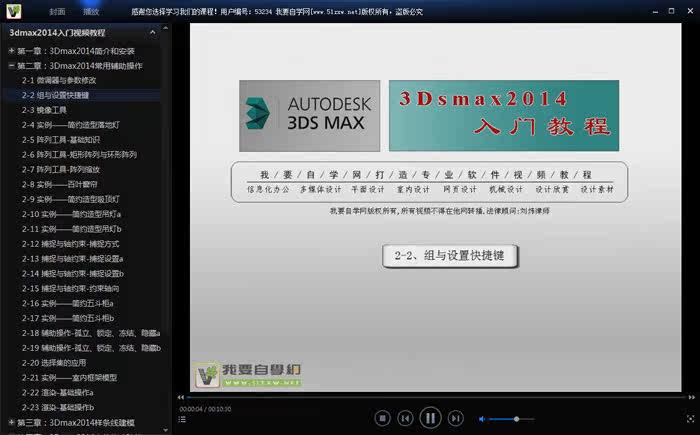Go to the previous video
The width and height of the screenshot is (700, 435).
tap(405, 418)
